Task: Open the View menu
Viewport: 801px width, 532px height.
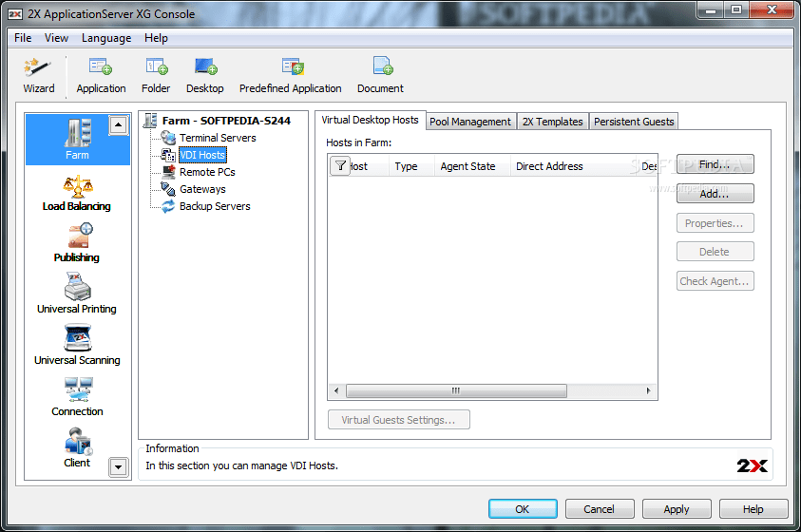Action: [x=56, y=38]
